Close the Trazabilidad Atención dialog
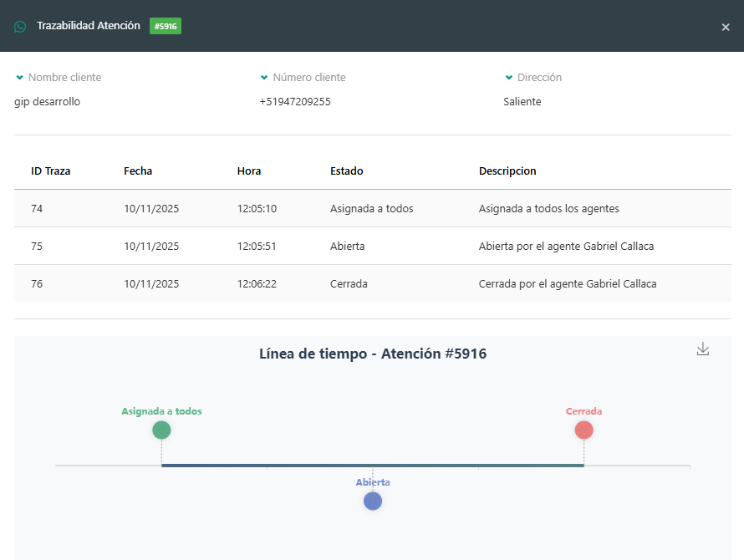Screen dimensions: 744x560 [726, 27]
